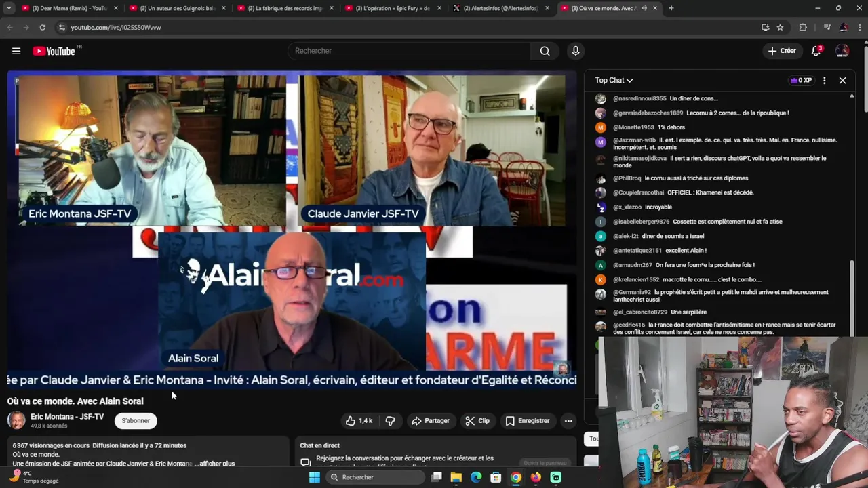Click the youtube.com address bar URL
Viewport: 868px width, 488px height.
click(x=116, y=27)
